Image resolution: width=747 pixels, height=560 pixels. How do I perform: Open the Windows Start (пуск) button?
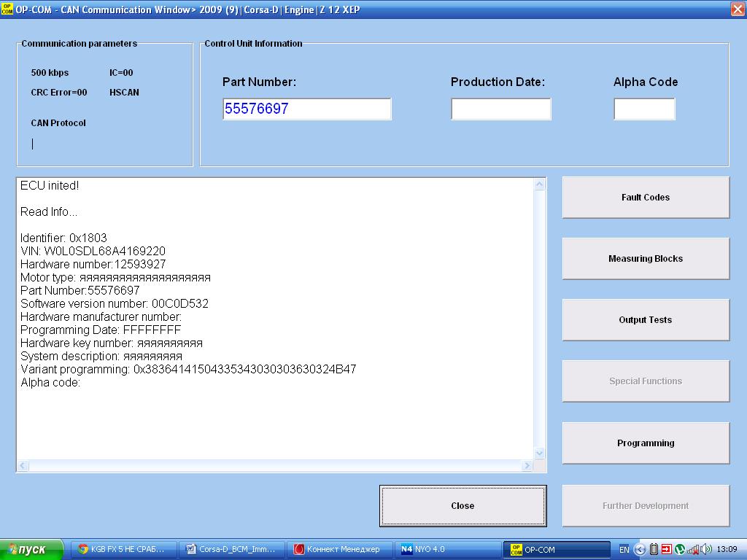coord(31,550)
